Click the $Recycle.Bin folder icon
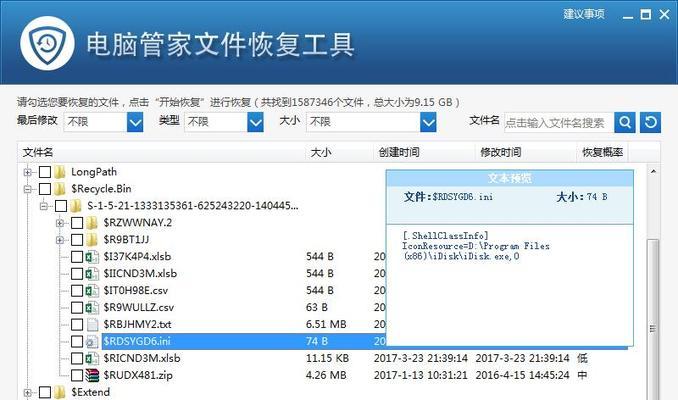This screenshot has width=678, height=400. 60,189
